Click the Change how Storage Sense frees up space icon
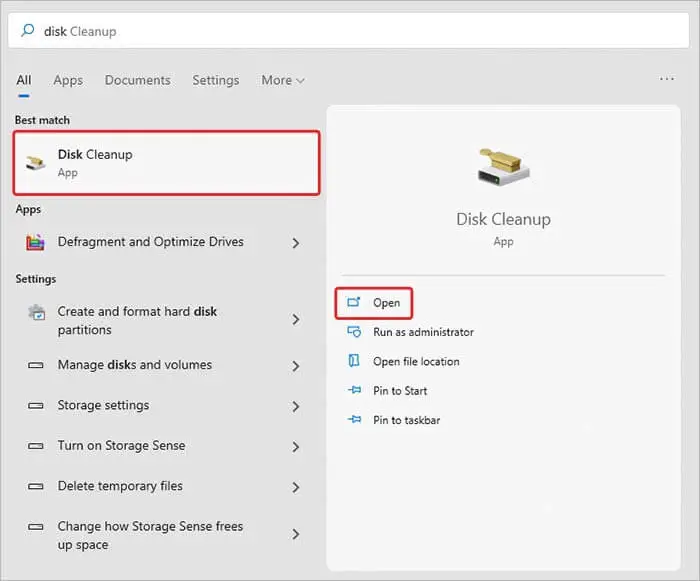Image resolution: width=700 pixels, height=581 pixels. pos(36,527)
